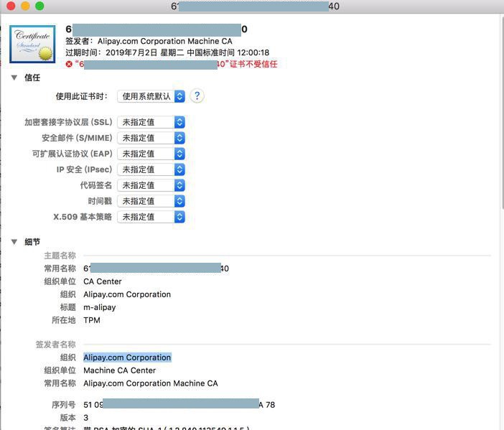The height and width of the screenshot is (430, 504).
Task: Open the X.509 基本策略 dropdown
Action: 151,217
